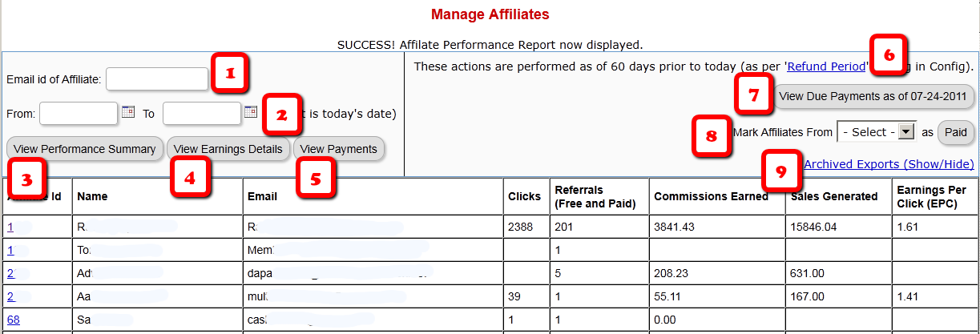This screenshot has width=980, height=334.
Task: Open affiliate ID link in 39-clicks row
Action: click(10, 297)
